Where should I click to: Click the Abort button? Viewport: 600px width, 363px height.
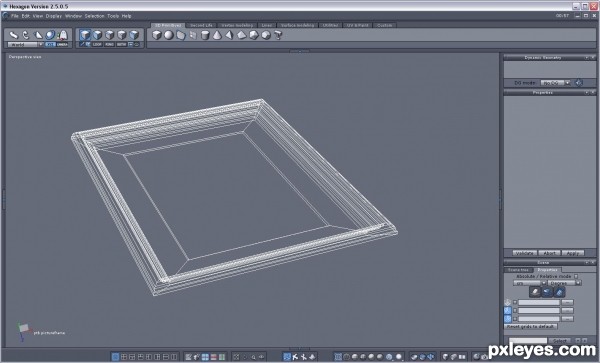(549, 253)
